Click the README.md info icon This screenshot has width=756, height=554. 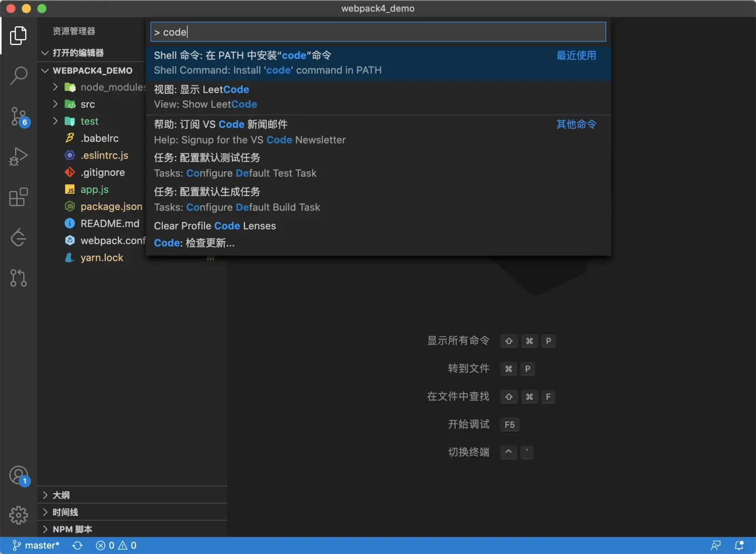coord(70,223)
